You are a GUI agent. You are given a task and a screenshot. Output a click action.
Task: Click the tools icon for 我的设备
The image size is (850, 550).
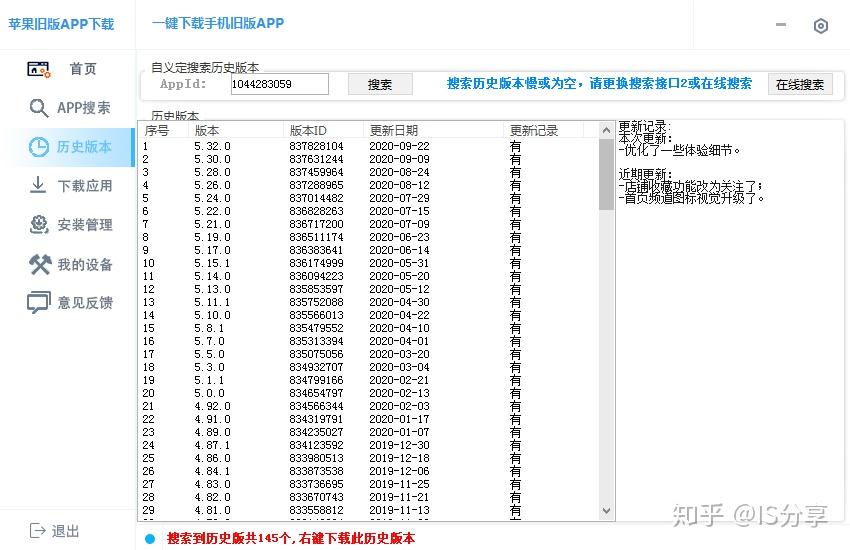tap(39, 264)
